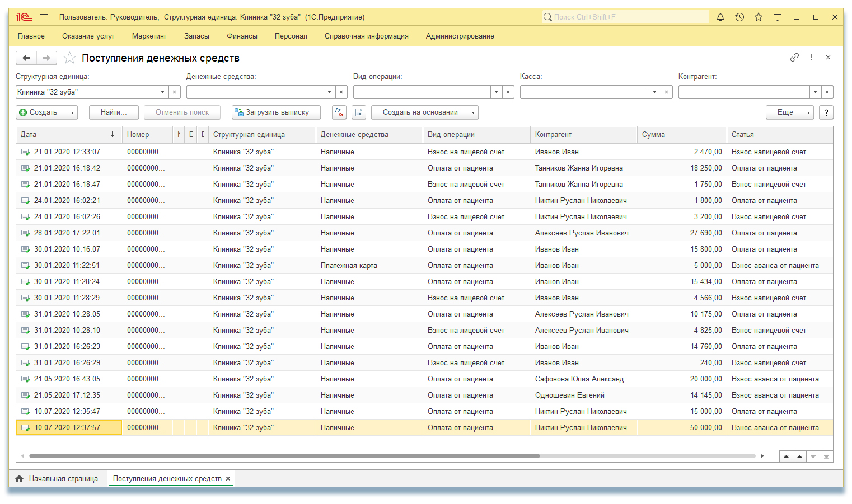Open help question mark button
Image resolution: width=852 pixels, height=504 pixels.
[826, 112]
